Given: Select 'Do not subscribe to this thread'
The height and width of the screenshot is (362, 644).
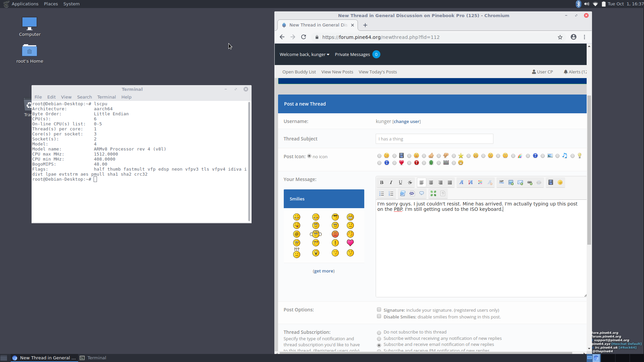Looking at the screenshot, I should [379, 333].
